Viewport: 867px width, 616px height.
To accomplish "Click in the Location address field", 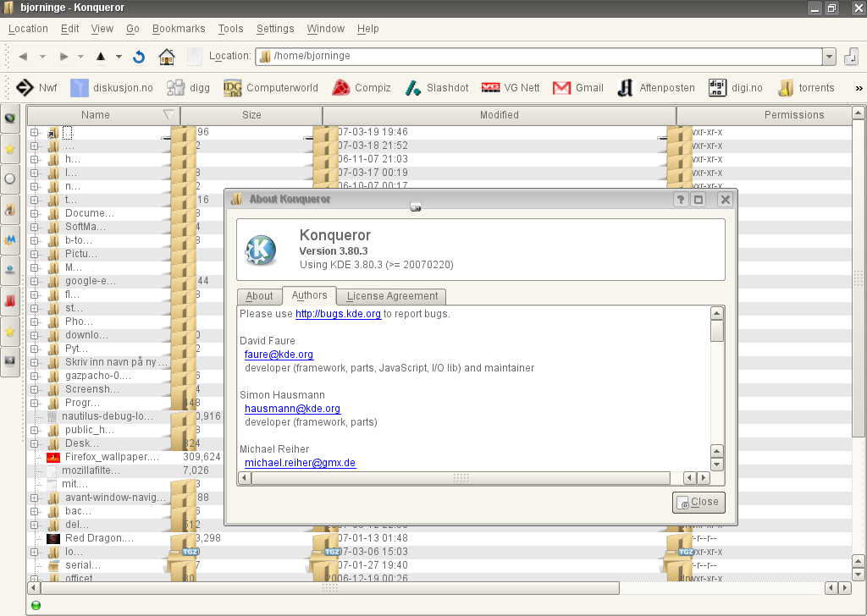I will pyautogui.click(x=539, y=57).
